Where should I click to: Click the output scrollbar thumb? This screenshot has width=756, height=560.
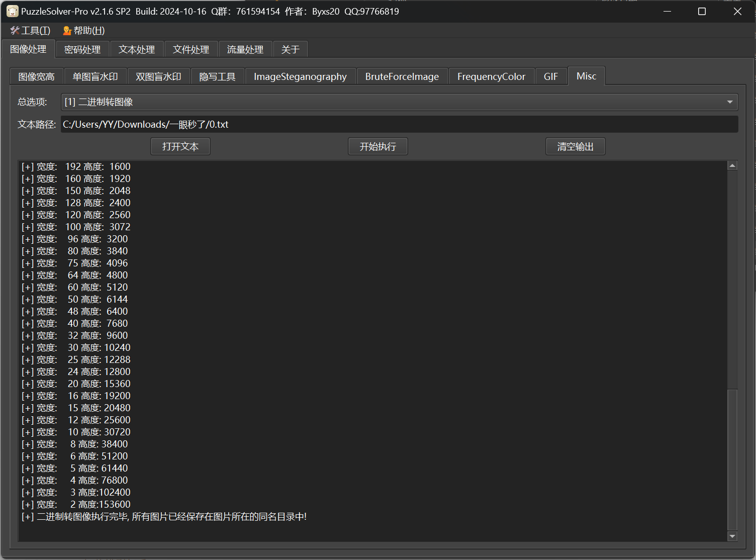click(732, 459)
